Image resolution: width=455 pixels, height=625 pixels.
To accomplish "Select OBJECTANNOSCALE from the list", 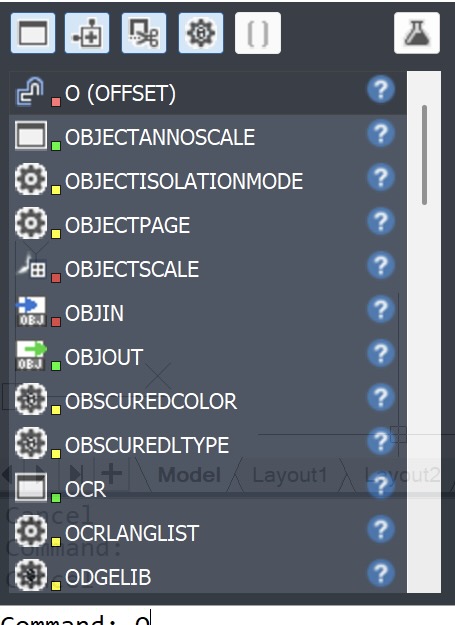I will coord(208,137).
